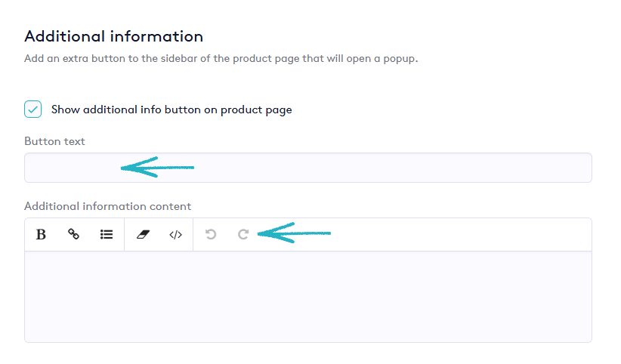The image size is (621, 364).
Task: Insert a hyperlink via the link icon
Action: (74, 235)
